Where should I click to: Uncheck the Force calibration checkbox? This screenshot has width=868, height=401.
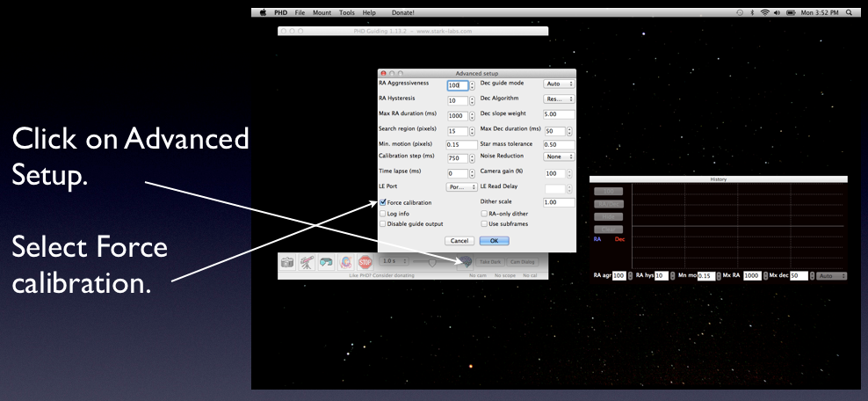[381, 202]
